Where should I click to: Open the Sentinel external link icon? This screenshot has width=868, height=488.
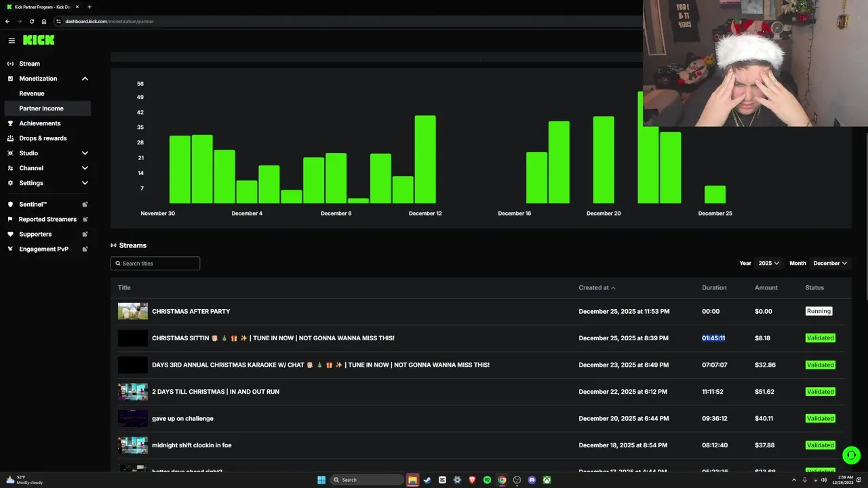(x=85, y=204)
